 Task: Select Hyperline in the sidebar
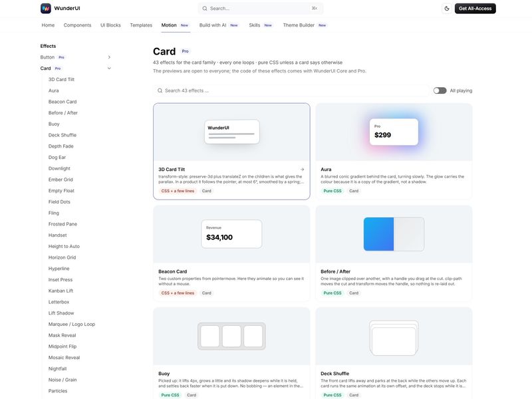point(59,269)
